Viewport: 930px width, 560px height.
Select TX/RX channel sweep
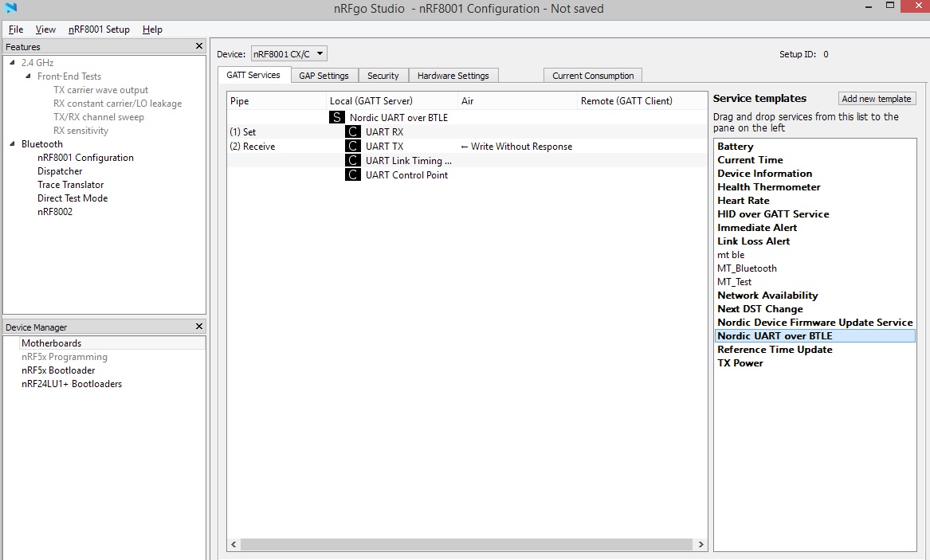click(99, 117)
